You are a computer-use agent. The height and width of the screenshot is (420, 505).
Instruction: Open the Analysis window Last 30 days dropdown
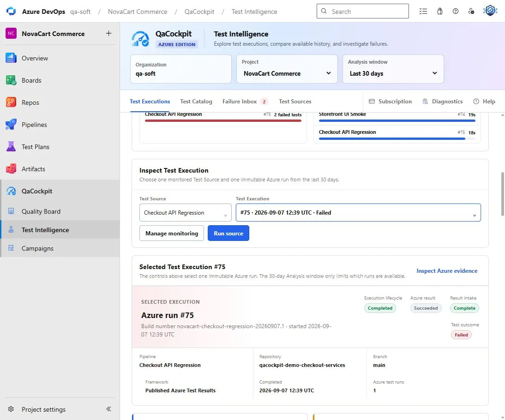393,73
